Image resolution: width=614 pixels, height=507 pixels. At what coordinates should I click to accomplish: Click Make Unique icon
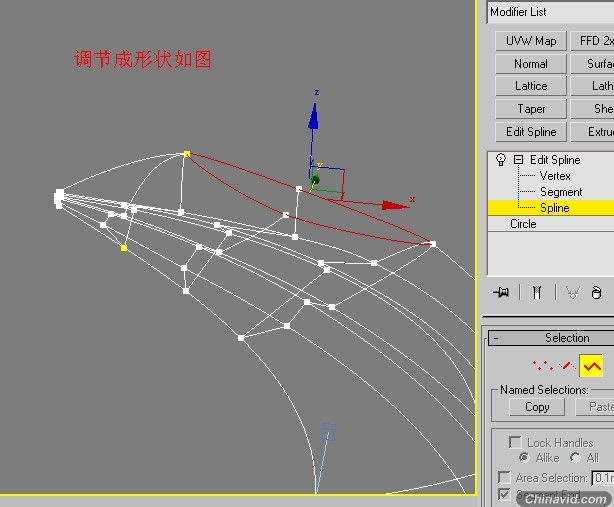coord(572,292)
